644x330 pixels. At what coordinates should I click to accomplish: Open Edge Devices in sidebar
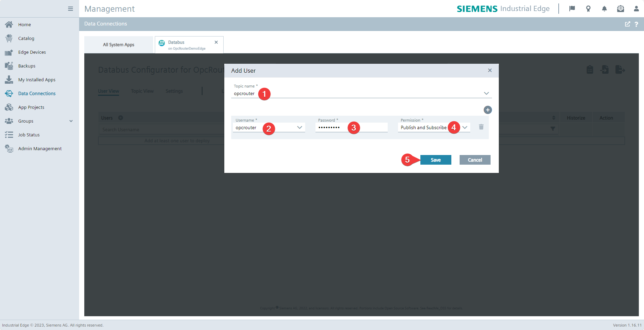click(x=32, y=52)
